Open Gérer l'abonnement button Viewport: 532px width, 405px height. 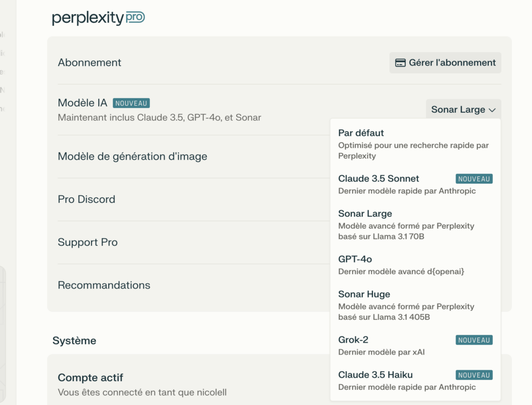coord(445,63)
